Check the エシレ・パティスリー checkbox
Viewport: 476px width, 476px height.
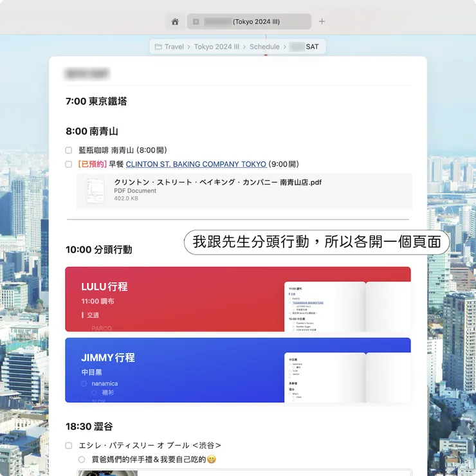(69, 445)
